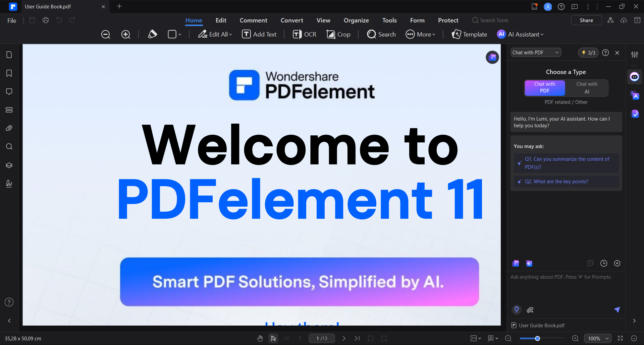
Task: Open the Comments panel in left sidebar
Action: click(x=9, y=91)
